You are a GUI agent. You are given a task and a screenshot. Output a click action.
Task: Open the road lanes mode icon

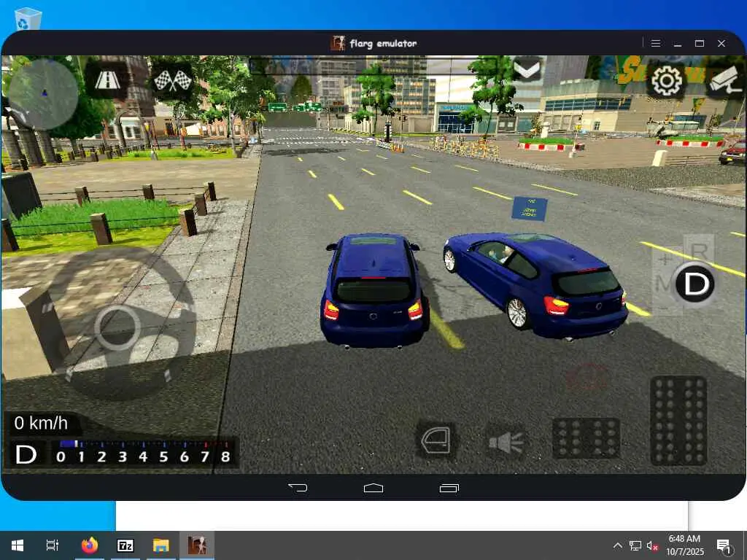coord(107,80)
